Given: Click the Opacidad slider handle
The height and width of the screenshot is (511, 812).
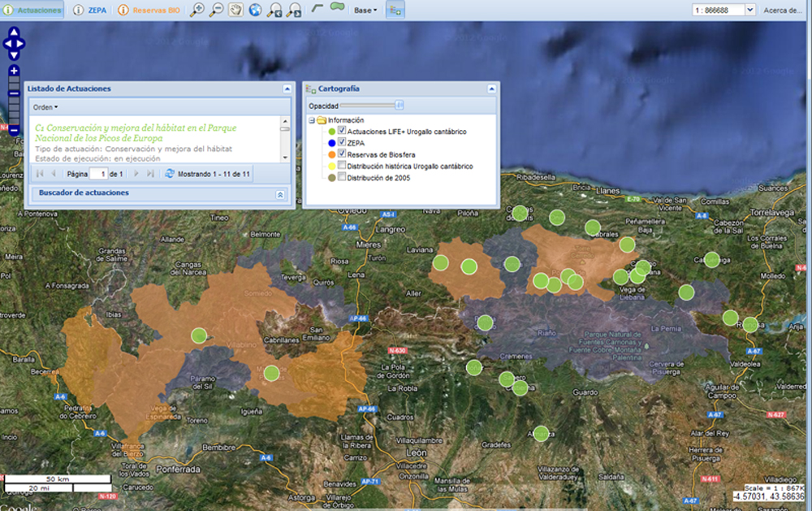Looking at the screenshot, I should [x=399, y=106].
